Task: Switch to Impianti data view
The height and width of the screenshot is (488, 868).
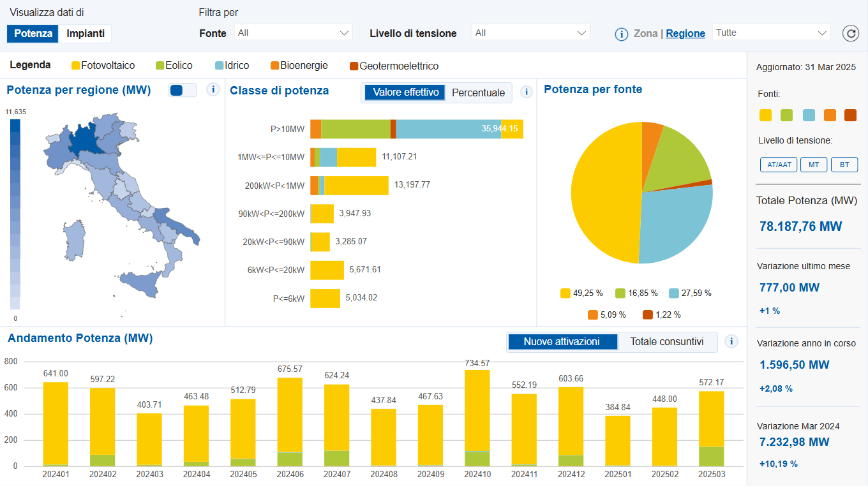Action: coord(86,33)
